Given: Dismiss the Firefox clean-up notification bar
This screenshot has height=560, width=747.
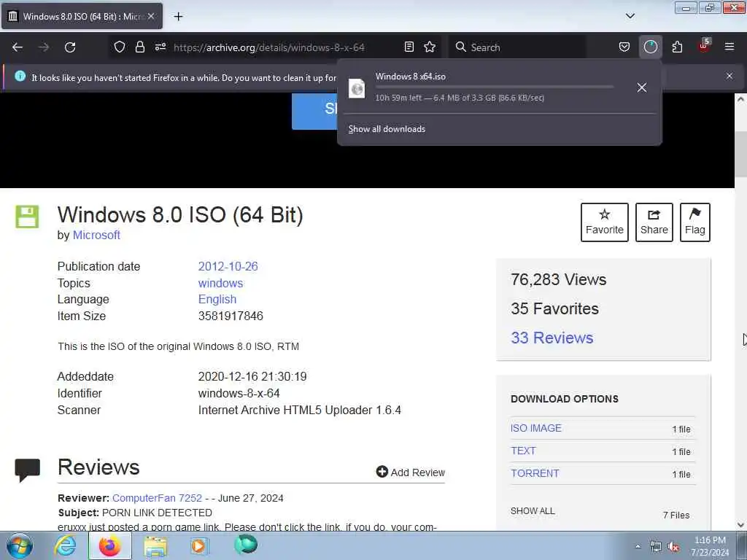Looking at the screenshot, I should [x=729, y=76].
